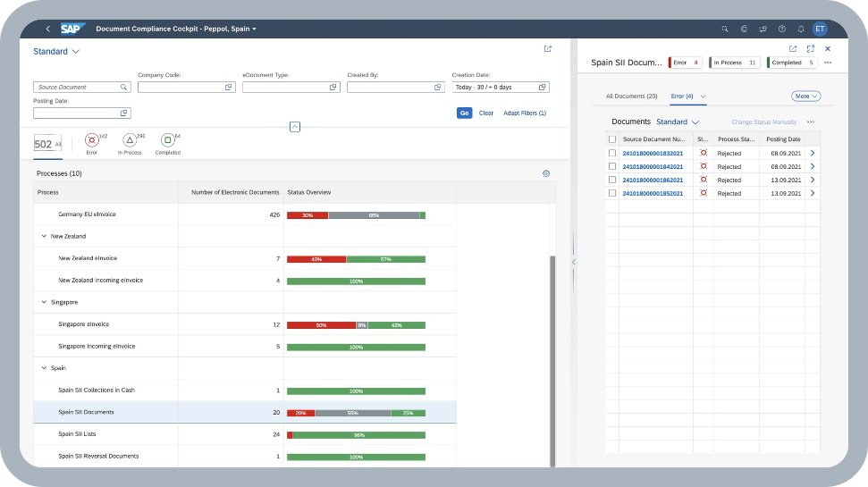Filter by Completed status icon
Viewport: 868px width, 487px height.
pyautogui.click(x=167, y=140)
